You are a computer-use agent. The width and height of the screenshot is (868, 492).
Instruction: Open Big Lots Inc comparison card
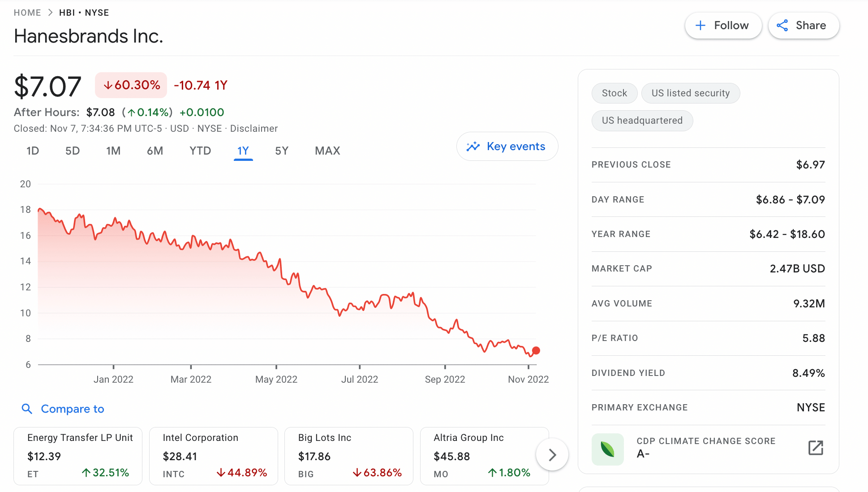coord(349,456)
